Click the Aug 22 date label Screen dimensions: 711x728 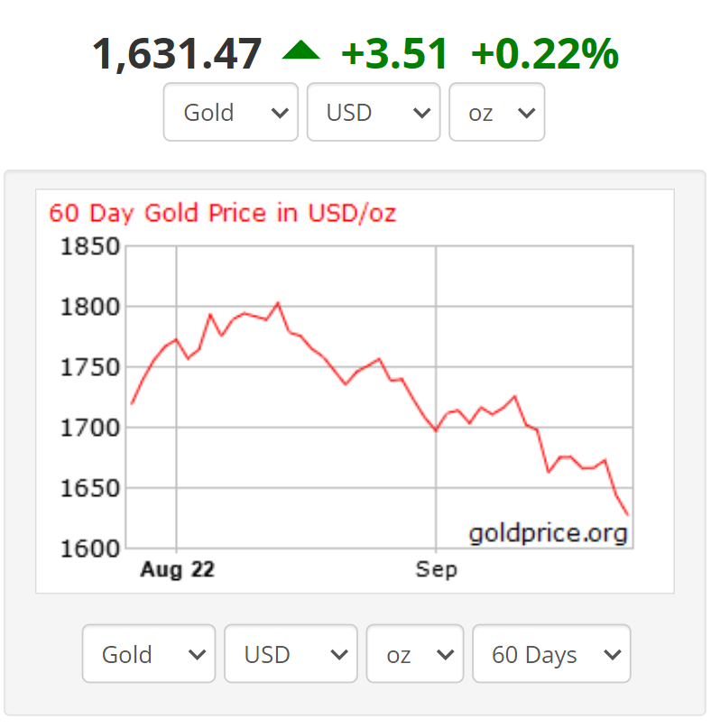pos(178,570)
